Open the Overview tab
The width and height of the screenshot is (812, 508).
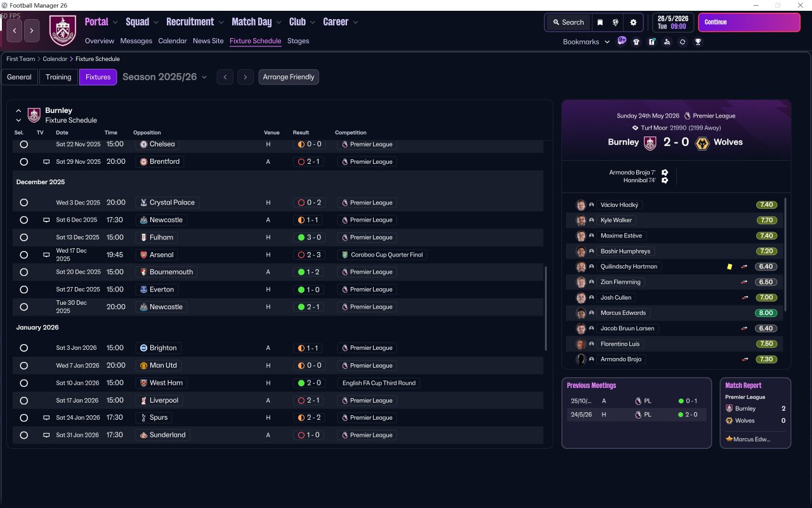[100, 41]
